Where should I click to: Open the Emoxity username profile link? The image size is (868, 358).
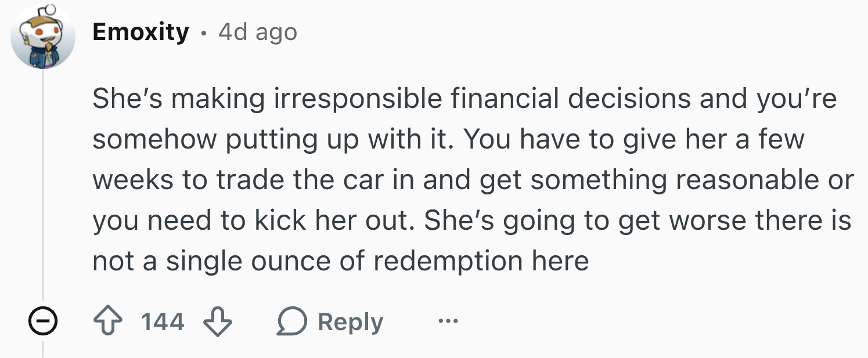pyautogui.click(x=141, y=31)
